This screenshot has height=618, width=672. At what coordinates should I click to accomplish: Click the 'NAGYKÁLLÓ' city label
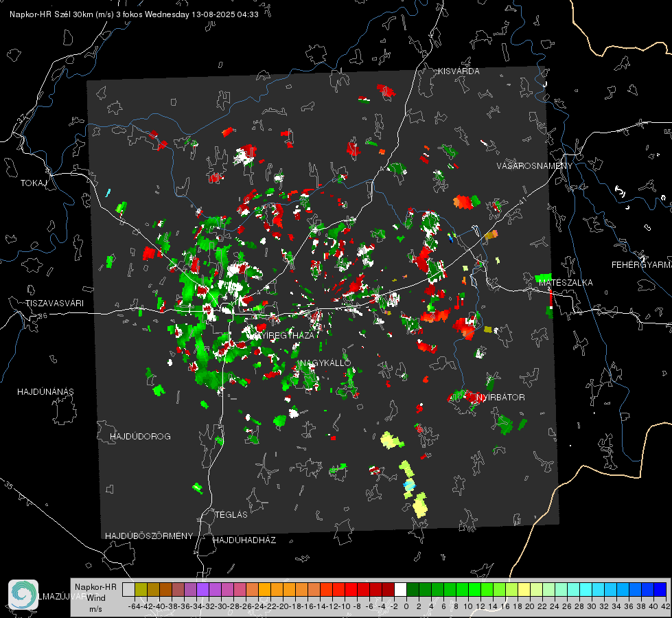pos(325,363)
